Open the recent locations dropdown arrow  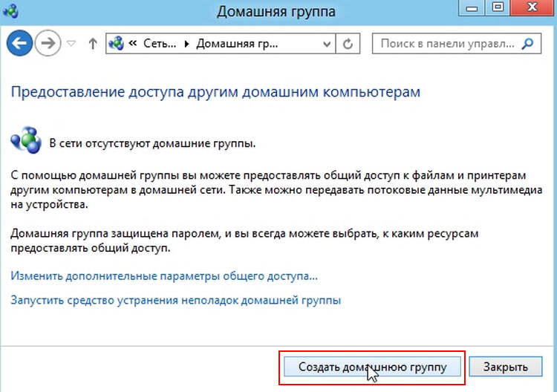click(71, 44)
